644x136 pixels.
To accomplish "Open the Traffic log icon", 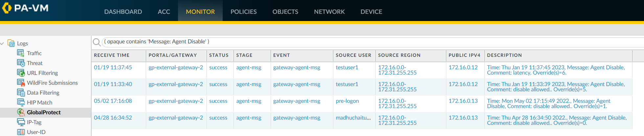I will point(21,53).
